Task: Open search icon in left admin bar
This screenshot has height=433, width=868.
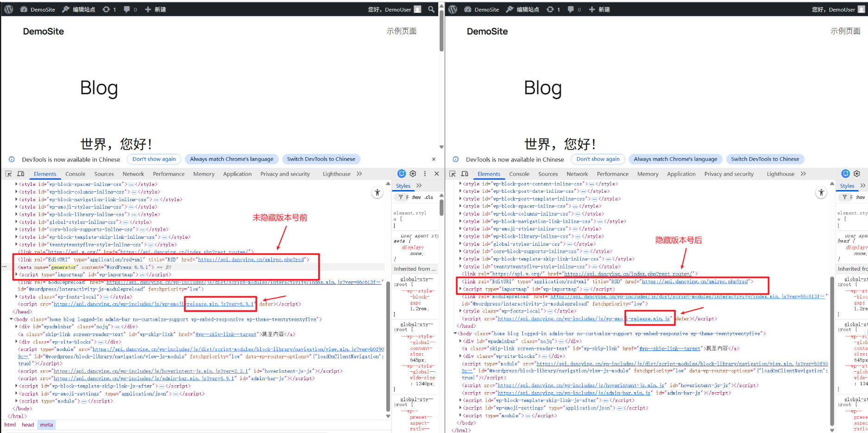Action: pos(431,9)
